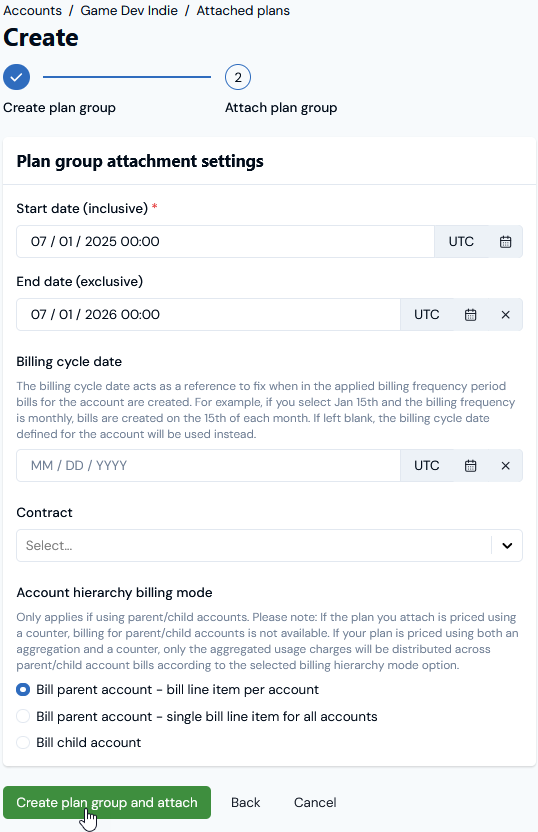Click UTC timezone of Start date
The width and height of the screenshot is (538, 832).
click(461, 242)
